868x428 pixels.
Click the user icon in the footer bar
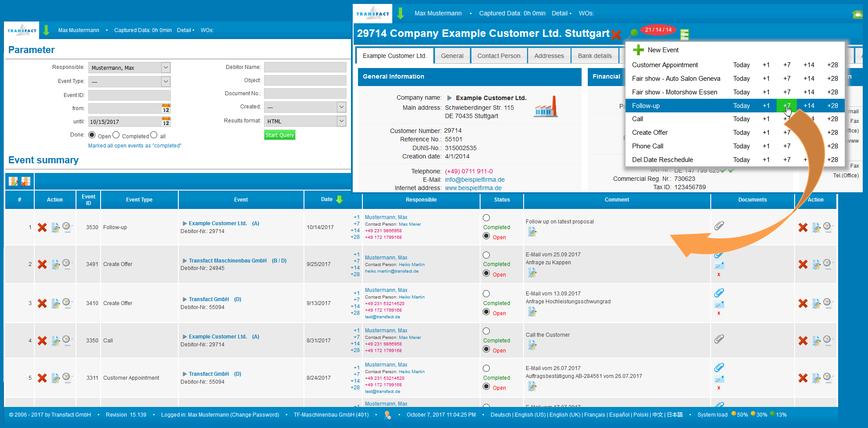click(387, 415)
